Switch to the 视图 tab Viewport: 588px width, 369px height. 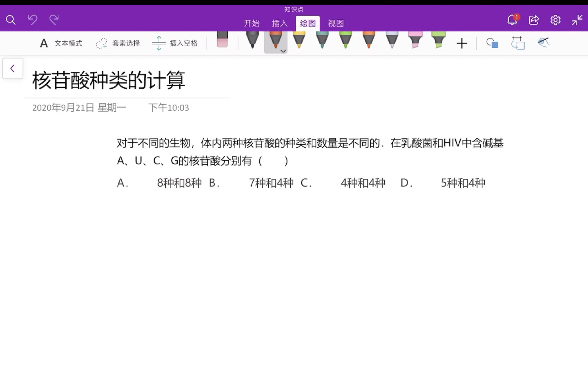coord(336,23)
